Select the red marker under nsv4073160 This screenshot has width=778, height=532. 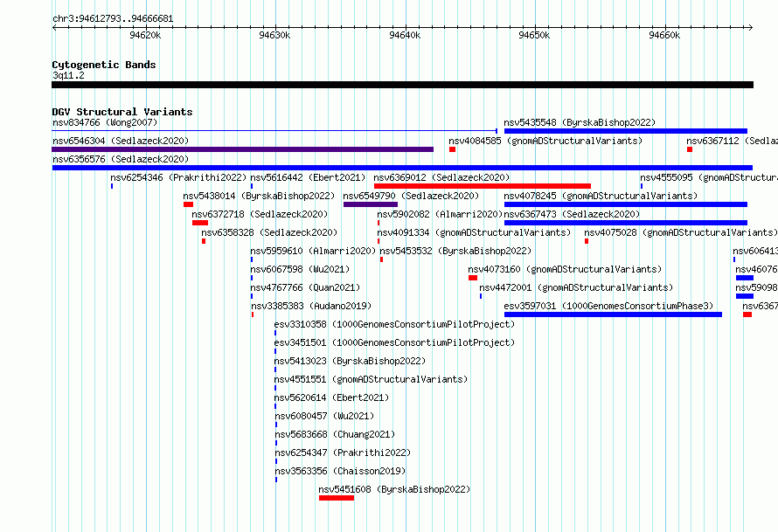[x=473, y=278]
